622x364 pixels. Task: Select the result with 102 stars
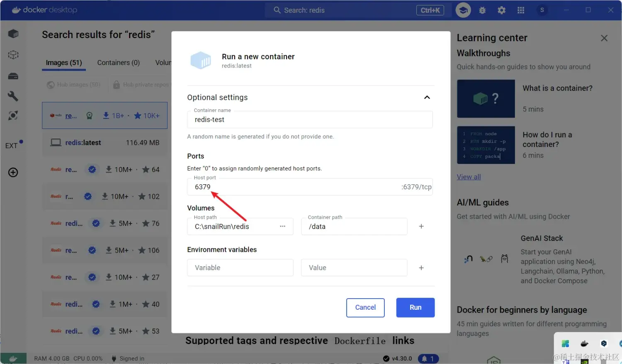click(104, 196)
